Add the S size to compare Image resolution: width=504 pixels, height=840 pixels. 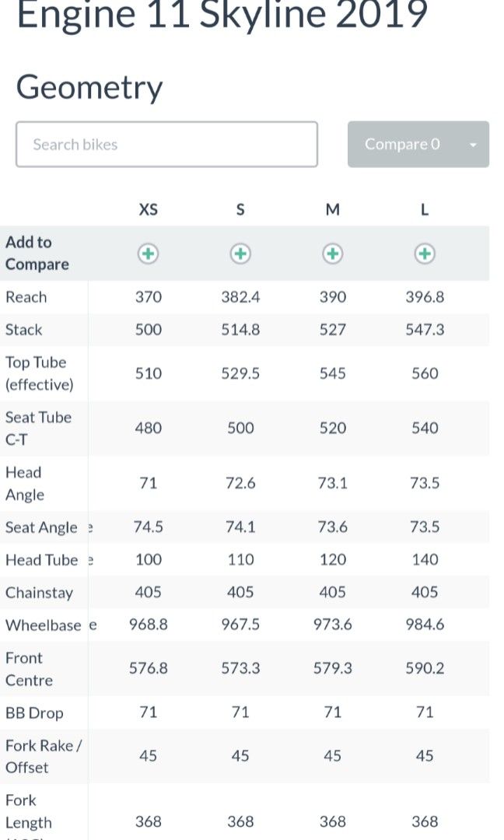pos(240,254)
